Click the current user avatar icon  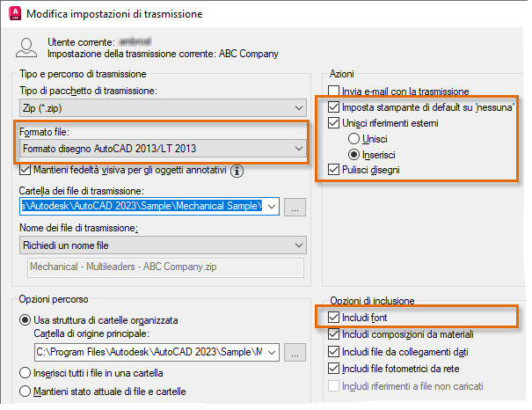coord(27,48)
